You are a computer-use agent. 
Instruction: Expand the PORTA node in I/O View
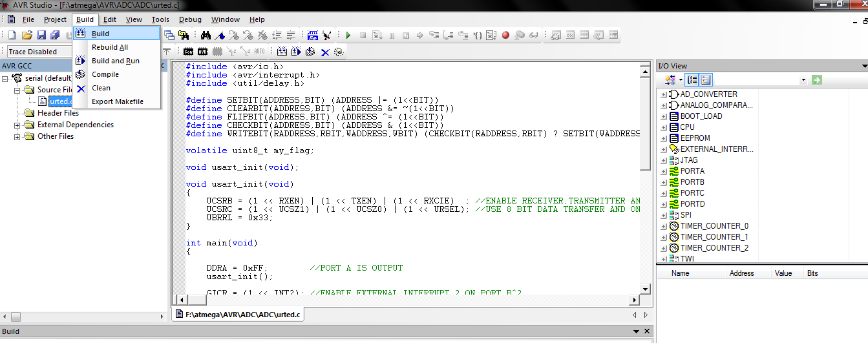point(664,171)
